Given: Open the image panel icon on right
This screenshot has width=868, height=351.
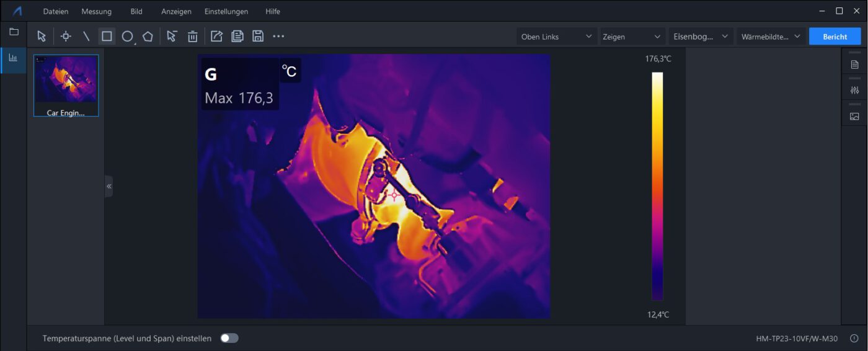Looking at the screenshot, I should [x=854, y=117].
